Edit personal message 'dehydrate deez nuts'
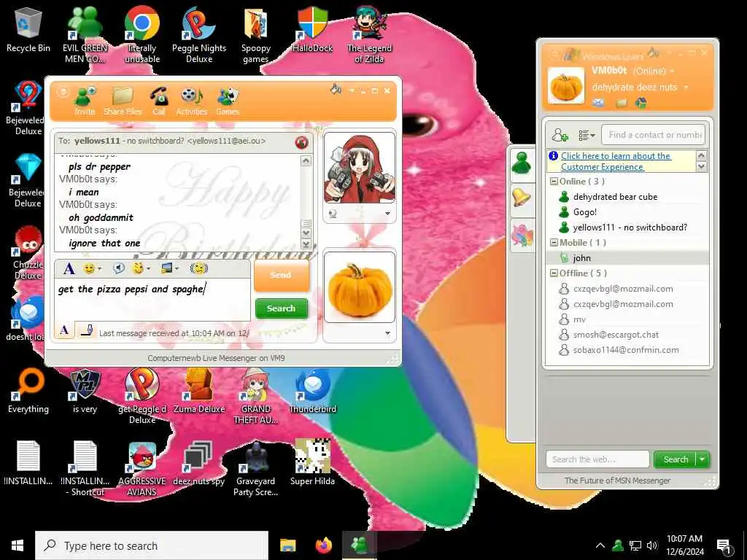This screenshot has height=560, width=747. click(634, 87)
